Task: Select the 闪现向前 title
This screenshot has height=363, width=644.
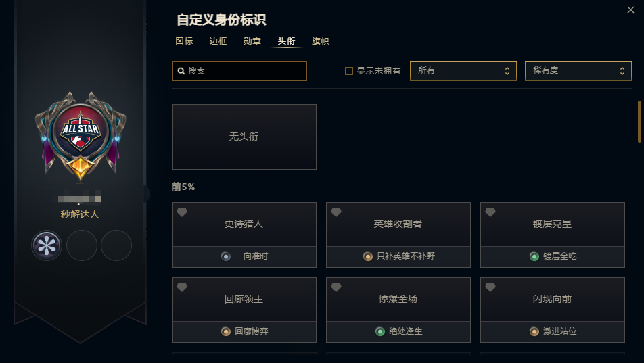Action: [x=552, y=299]
